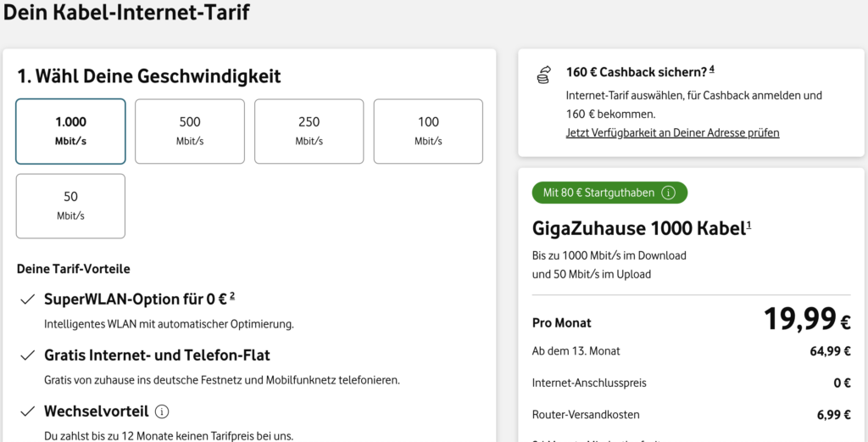Click the 19,99 € monthly price

coord(806,320)
